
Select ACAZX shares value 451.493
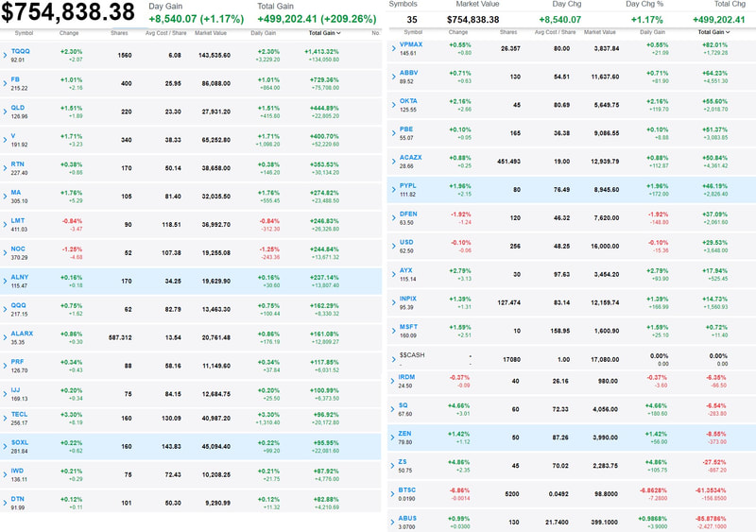click(x=508, y=161)
